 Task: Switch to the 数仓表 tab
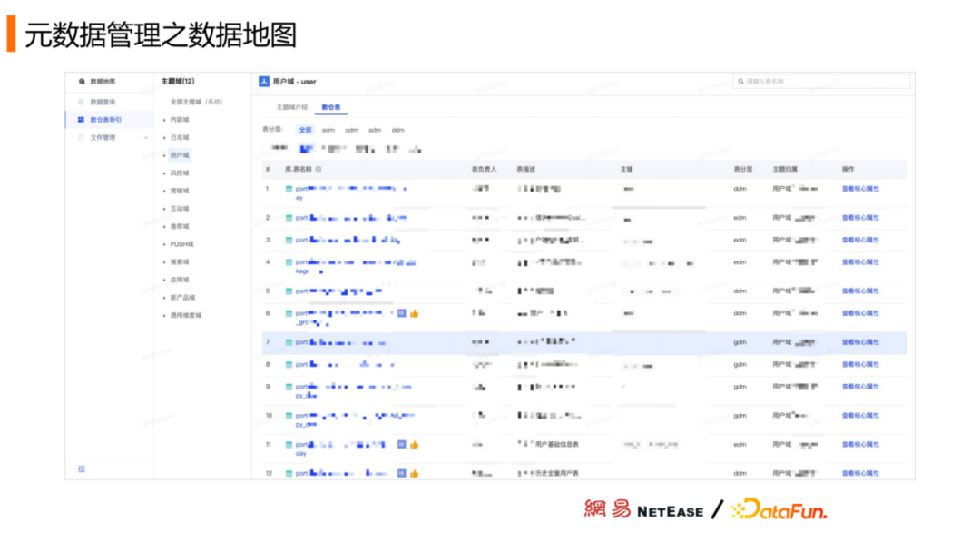coord(331,107)
